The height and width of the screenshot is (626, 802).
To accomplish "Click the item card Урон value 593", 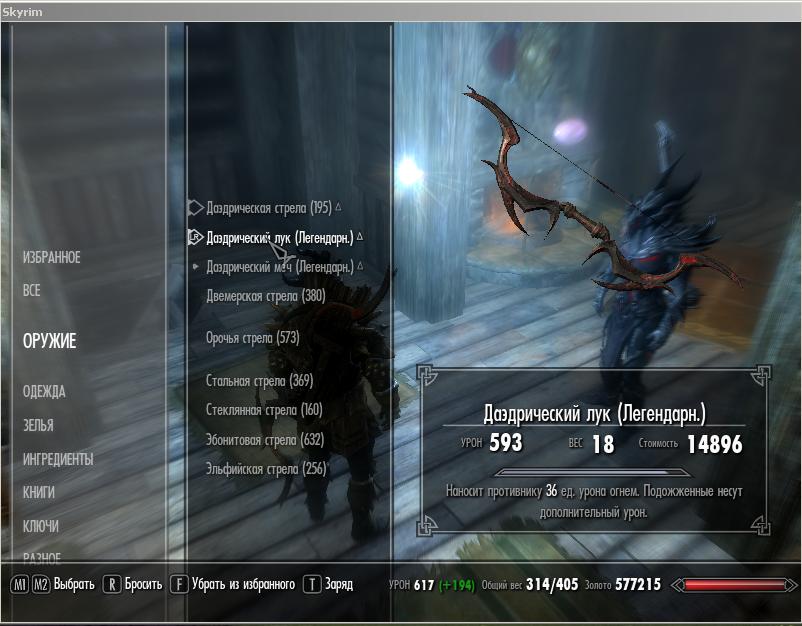I will coord(505,443).
